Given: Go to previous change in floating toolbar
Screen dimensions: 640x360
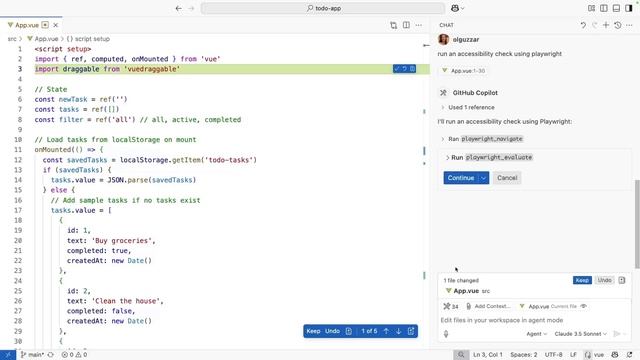Looking at the screenshot, I should [386, 331].
